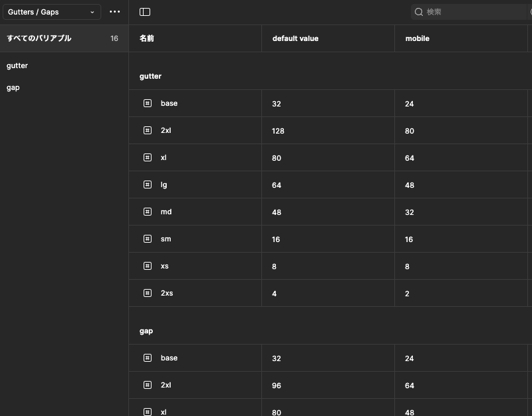Edit gutter 2xl default value 128
Viewport: 532px width, 416px height.
[278, 131]
